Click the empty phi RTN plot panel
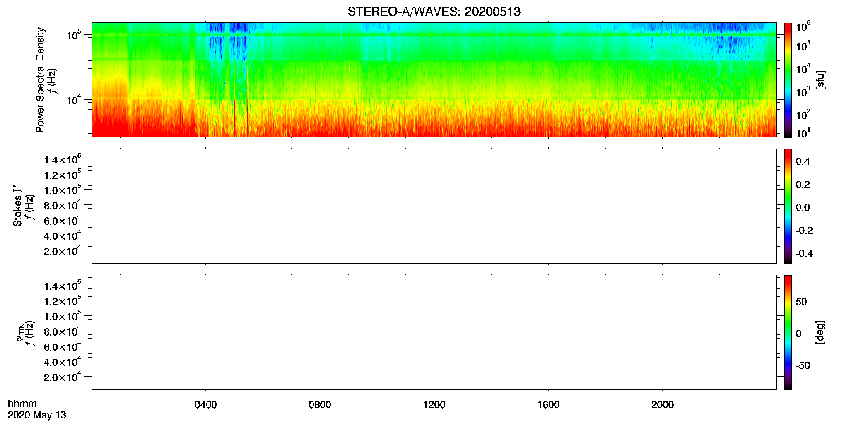The width and height of the screenshot is (868, 447). click(x=434, y=332)
